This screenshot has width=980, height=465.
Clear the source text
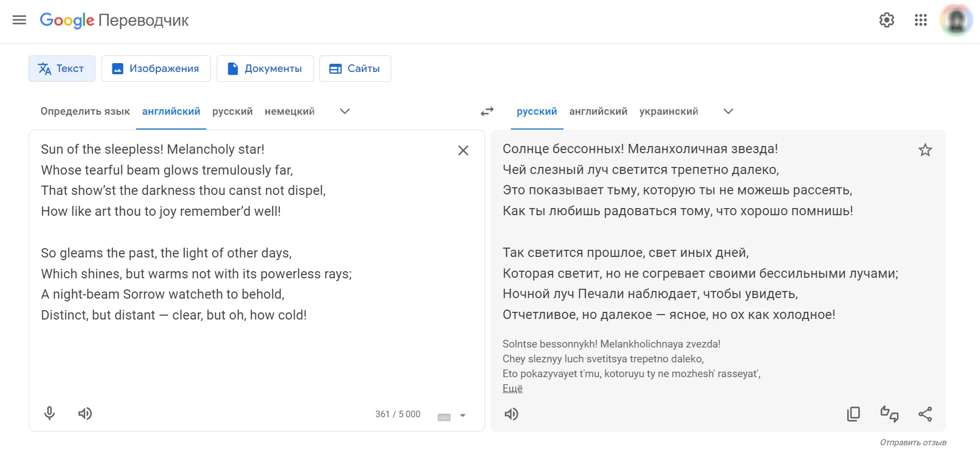point(463,150)
